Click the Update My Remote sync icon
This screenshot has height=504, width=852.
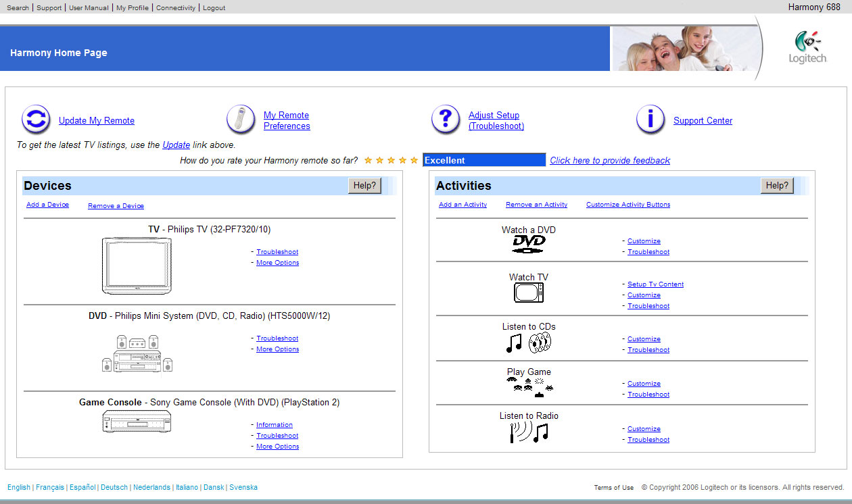click(36, 120)
